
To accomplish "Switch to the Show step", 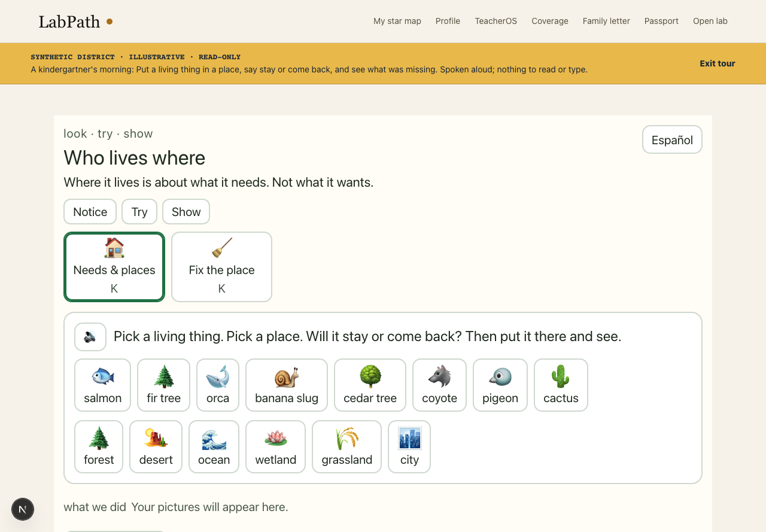I will (x=186, y=212).
